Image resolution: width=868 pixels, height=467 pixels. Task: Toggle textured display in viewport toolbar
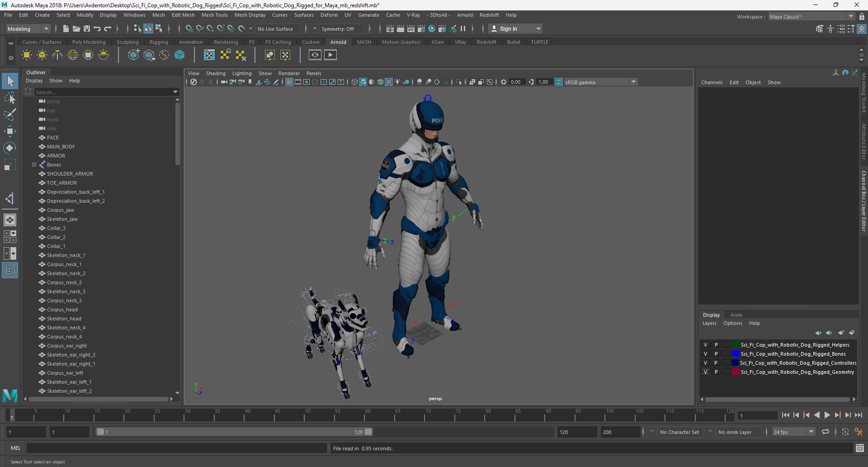(x=389, y=82)
